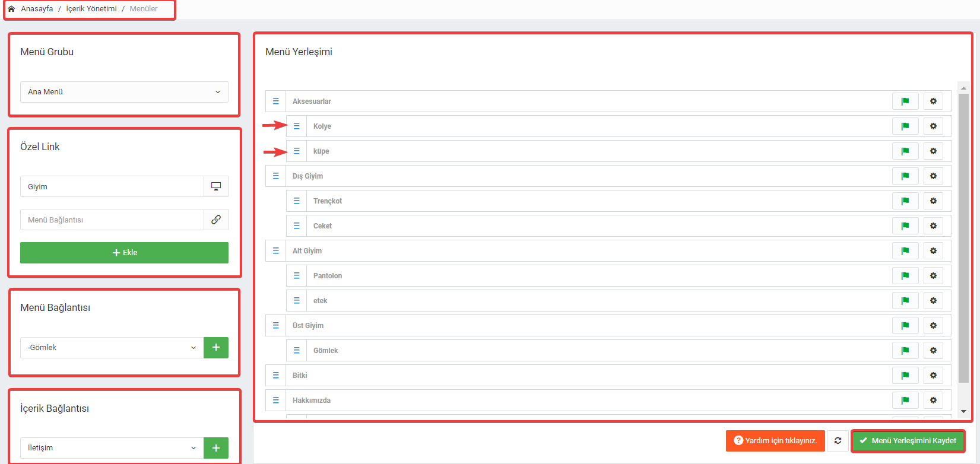Screen dimensions: 980x464
Task: Toggle green flag status for Ceket
Action: click(x=905, y=226)
